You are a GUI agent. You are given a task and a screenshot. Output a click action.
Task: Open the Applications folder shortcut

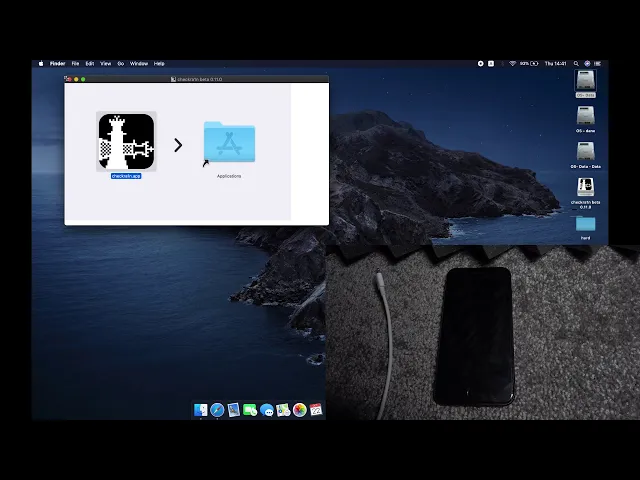[x=229, y=142]
